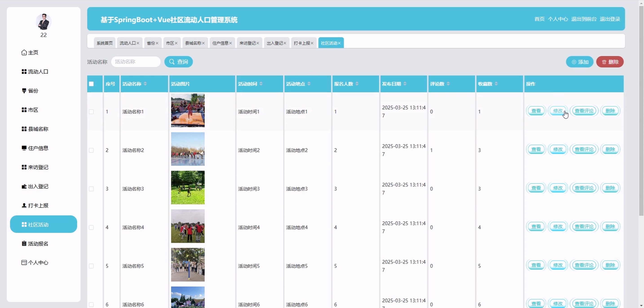Click the 出入登记 wallet icon
This screenshot has width=644, height=308.
coord(24,186)
